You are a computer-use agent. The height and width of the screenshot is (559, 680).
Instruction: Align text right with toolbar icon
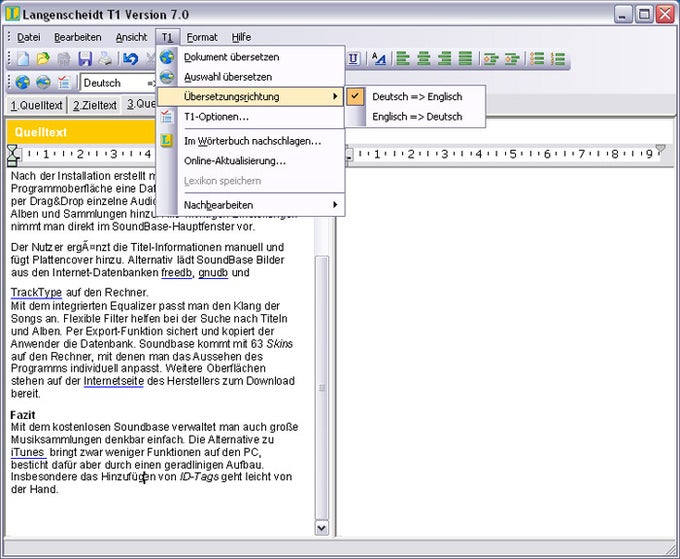[x=445, y=59]
